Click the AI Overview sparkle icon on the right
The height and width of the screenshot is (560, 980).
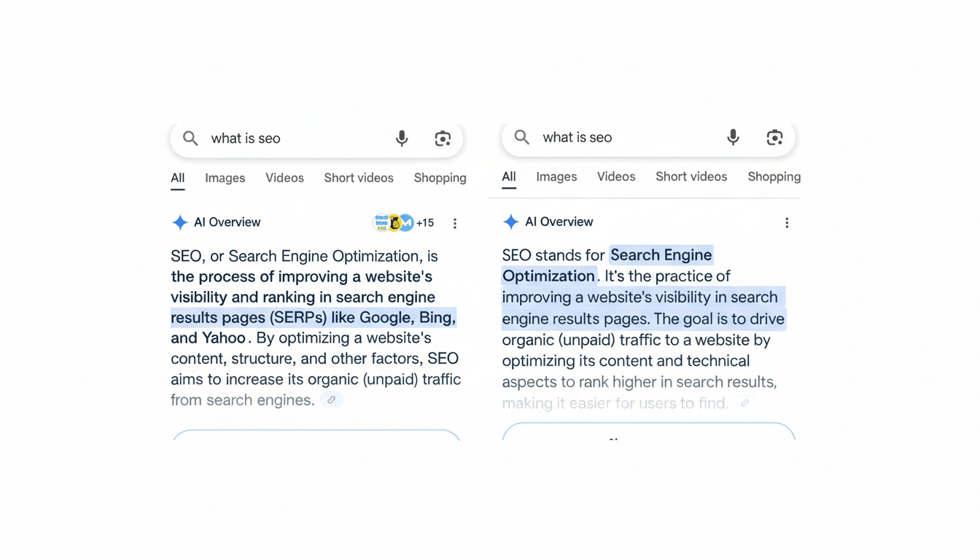[x=511, y=222]
